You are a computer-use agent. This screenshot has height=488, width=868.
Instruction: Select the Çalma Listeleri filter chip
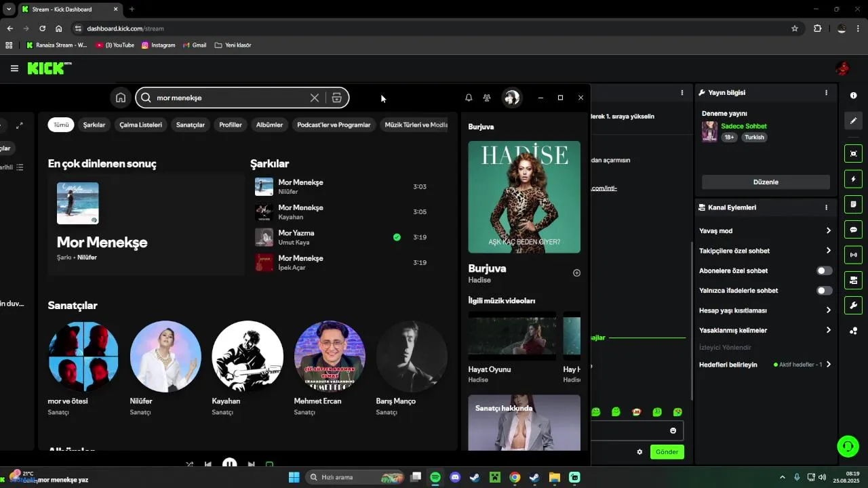[140, 125]
